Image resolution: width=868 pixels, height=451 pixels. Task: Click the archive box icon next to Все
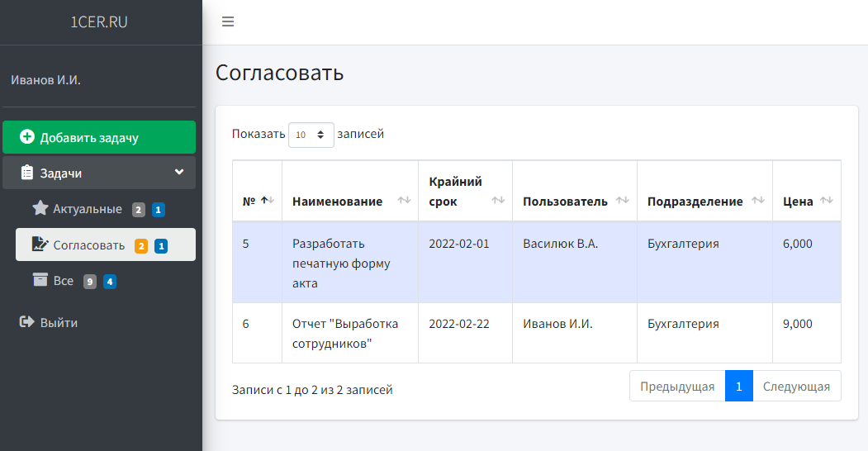[x=40, y=280]
